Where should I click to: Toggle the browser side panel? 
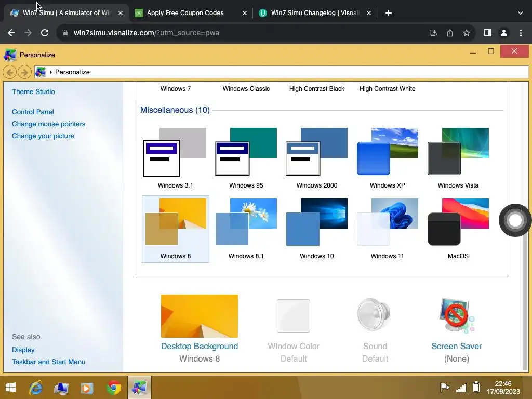coord(487,33)
